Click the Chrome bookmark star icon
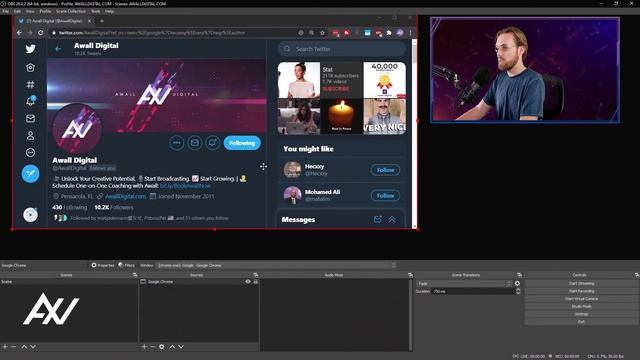Viewport: 640px width, 360px height. [x=322, y=33]
